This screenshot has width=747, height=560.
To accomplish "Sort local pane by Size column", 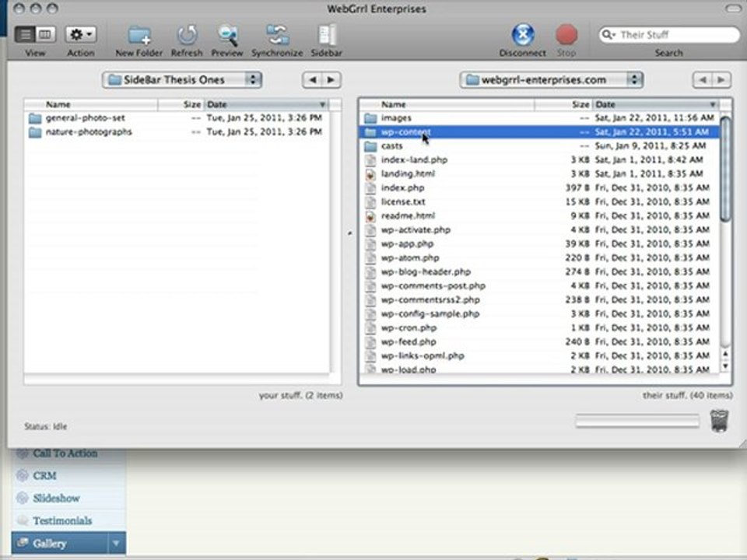I will (181, 104).
